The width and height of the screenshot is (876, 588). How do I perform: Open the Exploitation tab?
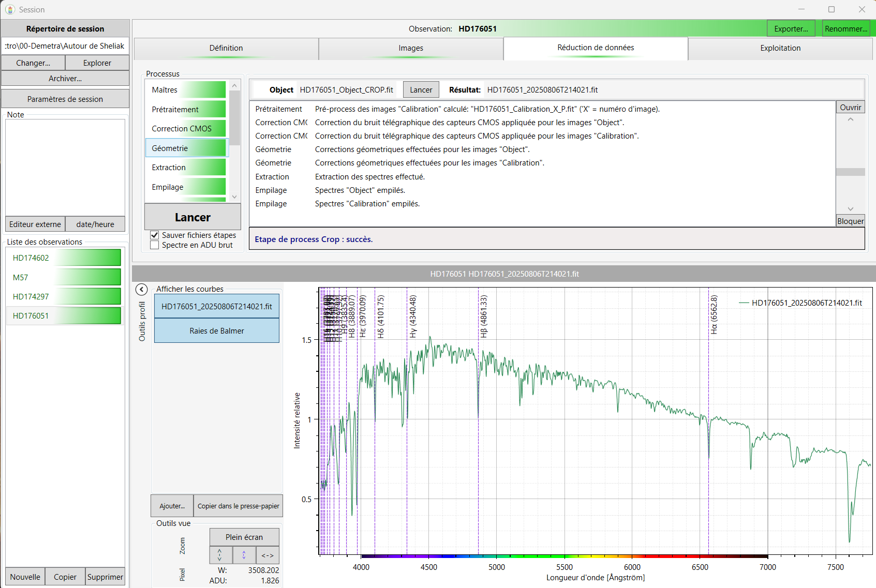(x=780, y=48)
